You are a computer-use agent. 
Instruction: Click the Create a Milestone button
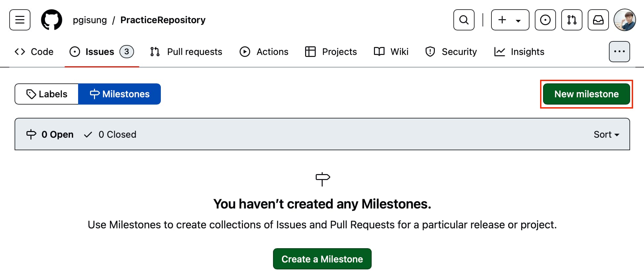tap(322, 259)
